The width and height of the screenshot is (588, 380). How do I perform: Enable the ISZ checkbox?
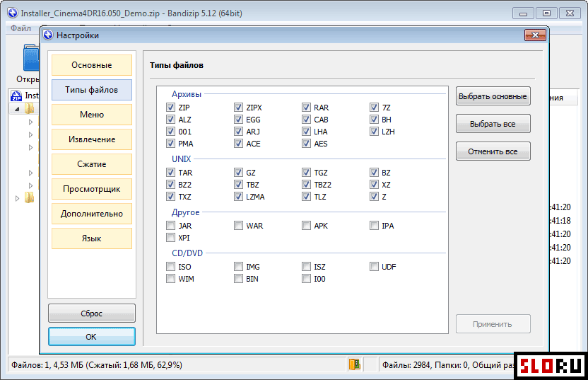pyautogui.click(x=307, y=267)
